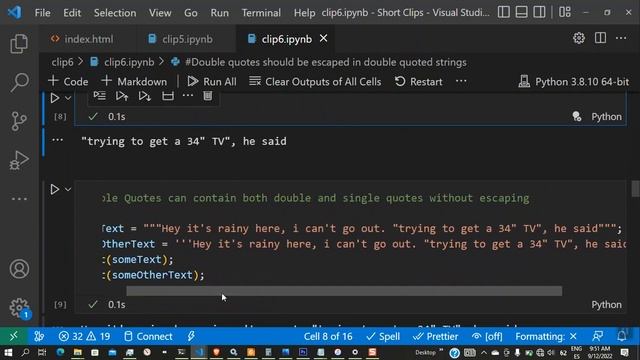This screenshot has height=360, width=640.
Task: Open errors and warnings count in status bar
Action: 84,336
